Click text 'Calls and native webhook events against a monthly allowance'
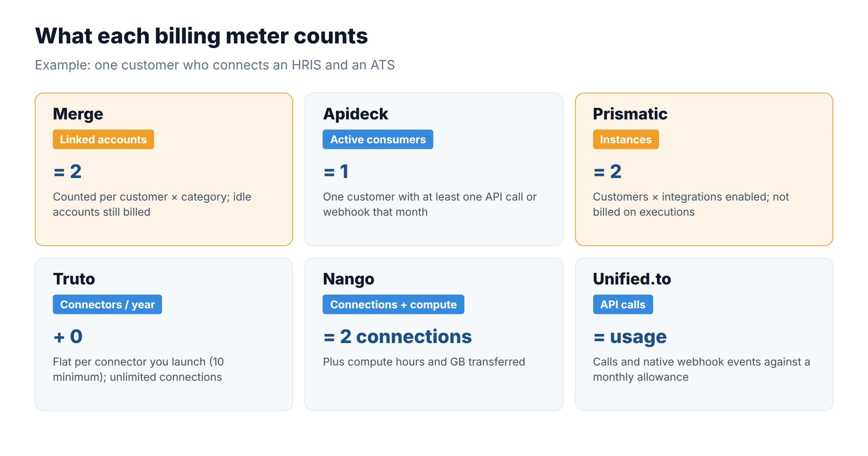 (x=701, y=369)
